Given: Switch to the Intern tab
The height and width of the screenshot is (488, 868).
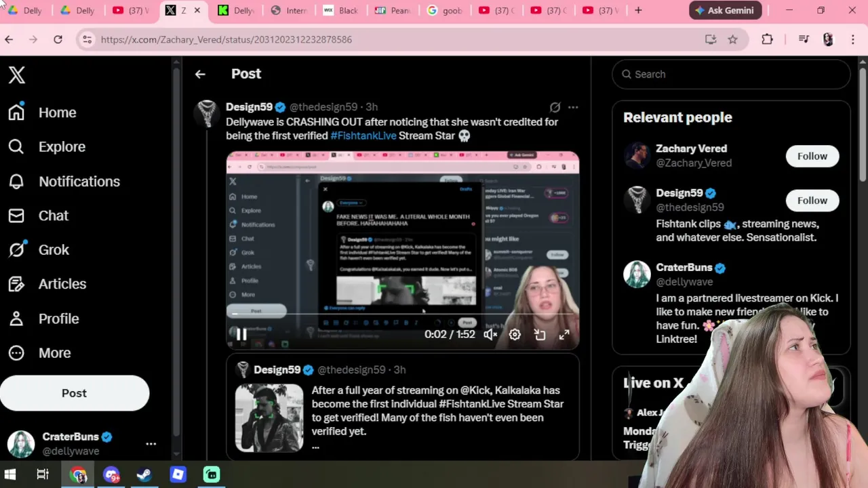Looking at the screenshot, I should tap(289, 10).
